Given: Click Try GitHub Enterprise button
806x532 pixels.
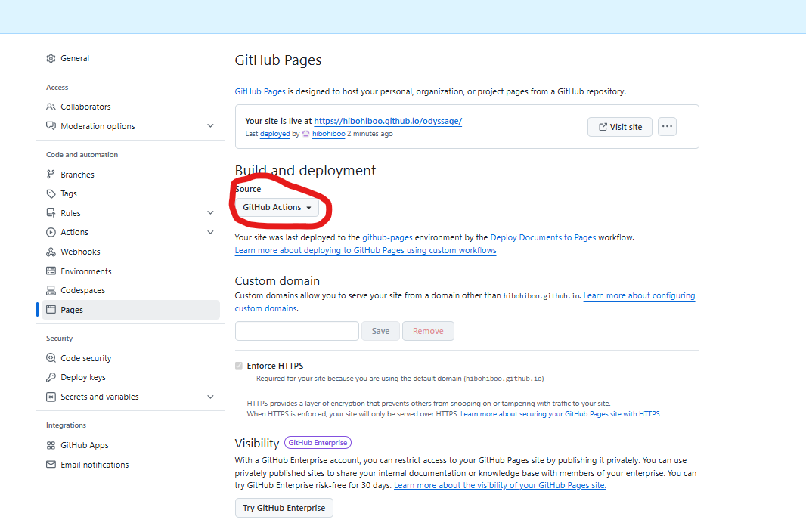Looking at the screenshot, I should [x=284, y=508].
